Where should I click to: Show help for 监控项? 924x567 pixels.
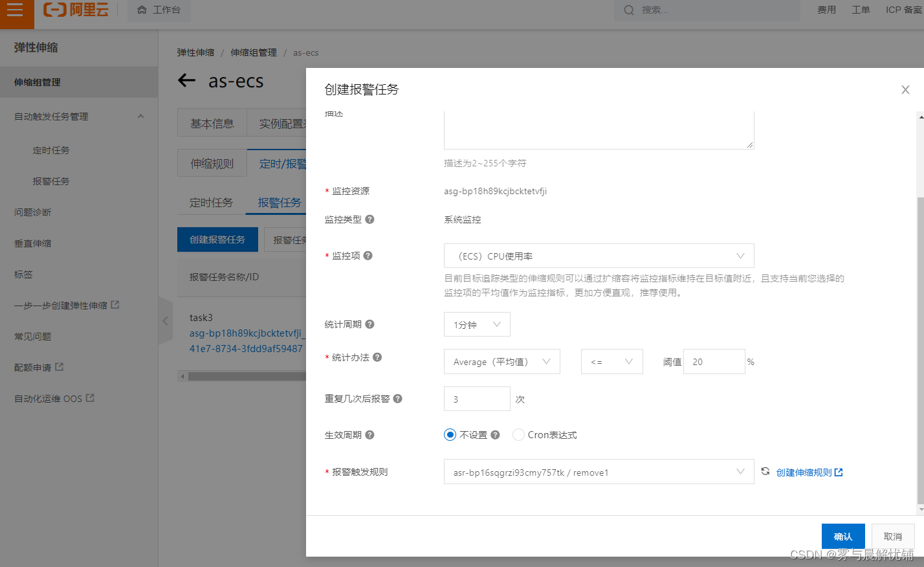click(x=368, y=256)
